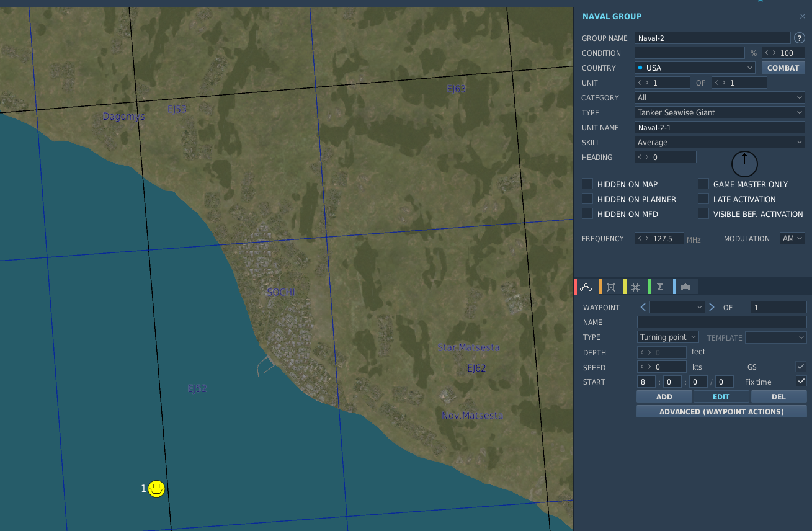This screenshot has width=812, height=531.
Task: Click the waypoint Name input field
Action: click(722, 322)
